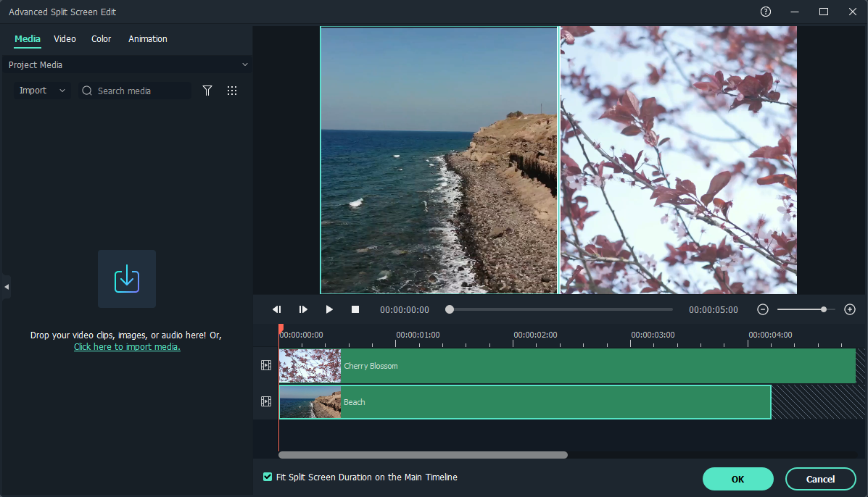Step back one frame in the preview
Screen dimensions: 868x497
(277, 309)
